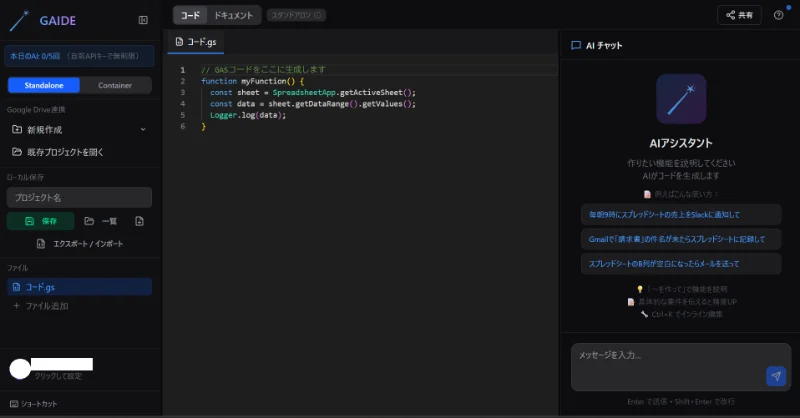Click the new file icon beside 一覧

[x=139, y=221]
